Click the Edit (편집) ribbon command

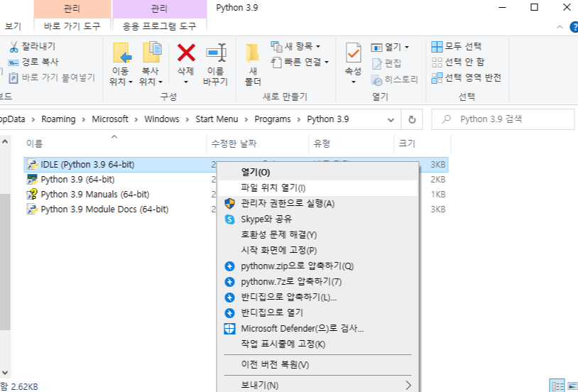[386, 63]
